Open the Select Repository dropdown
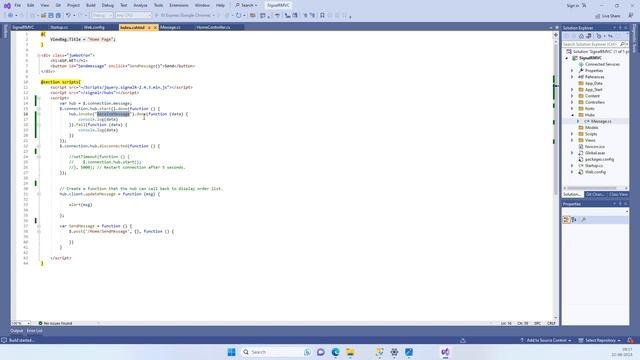 click(600, 340)
